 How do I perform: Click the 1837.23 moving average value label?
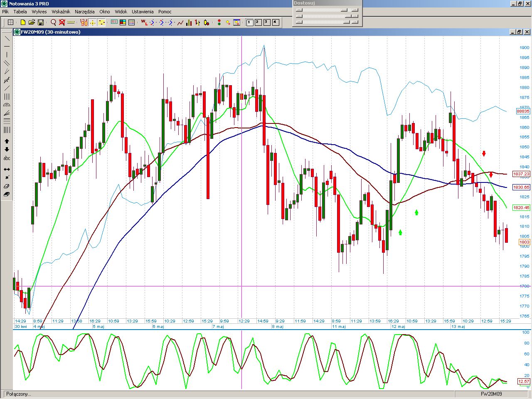[521, 174]
